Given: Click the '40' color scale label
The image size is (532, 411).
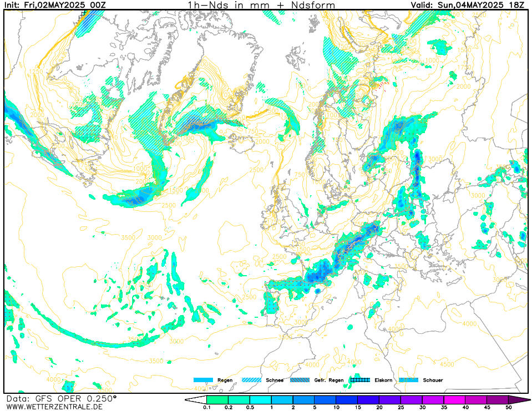Looking at the screenshot, I should point(466,407).
